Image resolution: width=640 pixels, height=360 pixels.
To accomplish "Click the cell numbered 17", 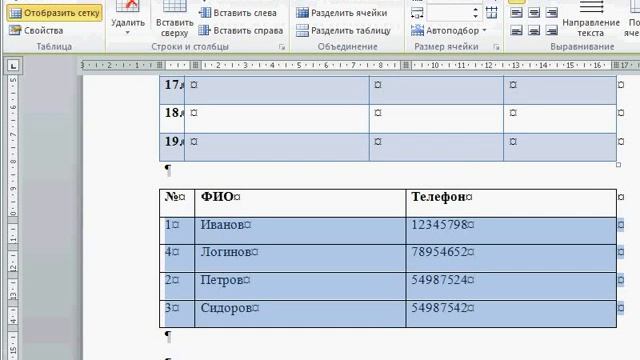I will [x=172, y=90].
